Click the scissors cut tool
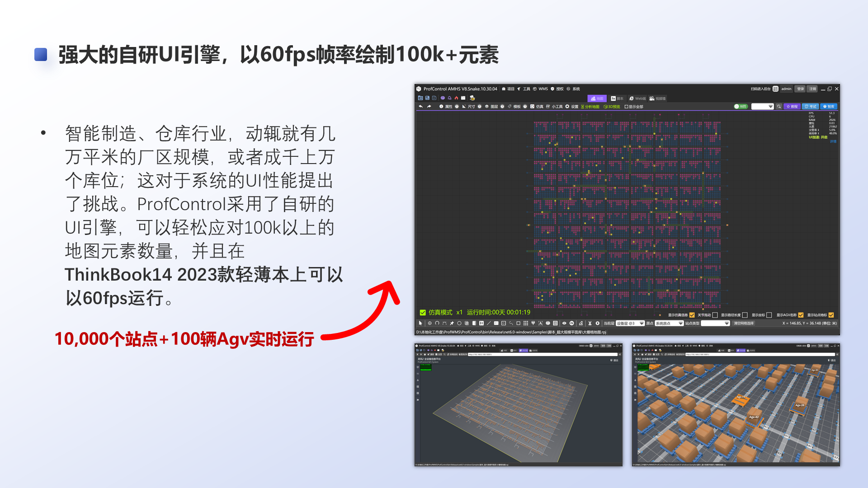This screenshot has height=488, width=868. tap(590, 323)
